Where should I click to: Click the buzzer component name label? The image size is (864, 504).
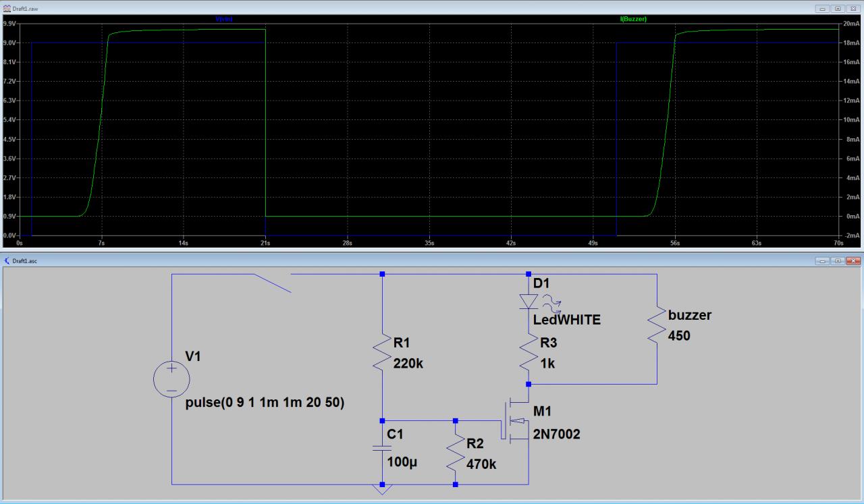tap(690, 315)
